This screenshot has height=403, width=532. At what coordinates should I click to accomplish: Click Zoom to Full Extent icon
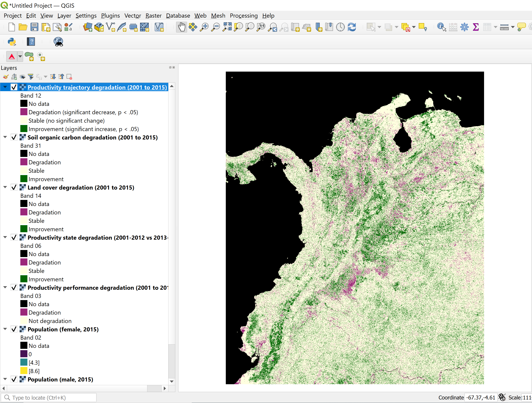pos(227,27)
